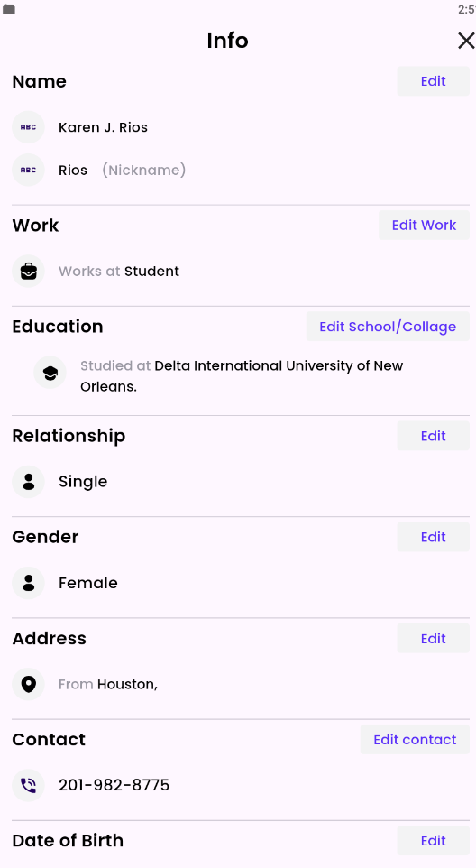The width and height of the screenshot is (476, 868).
Task: Tap the ABC icon beside Karen J. Rios
Action: [28, 127]
